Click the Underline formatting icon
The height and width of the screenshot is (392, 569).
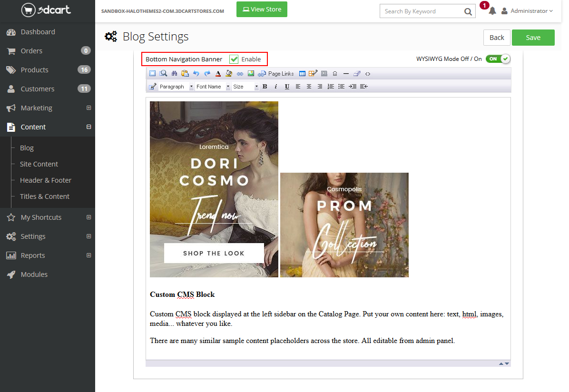(x=287, y=87)
